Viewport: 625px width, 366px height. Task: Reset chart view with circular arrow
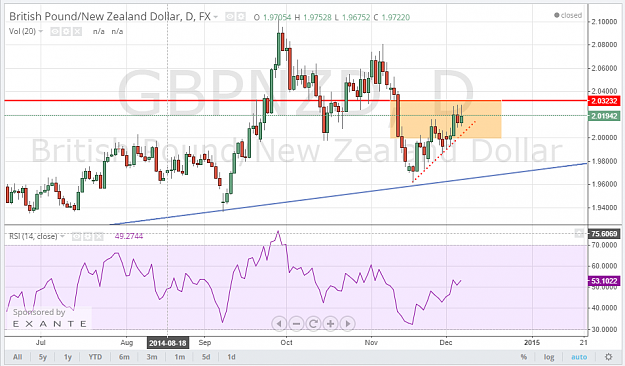313,324
